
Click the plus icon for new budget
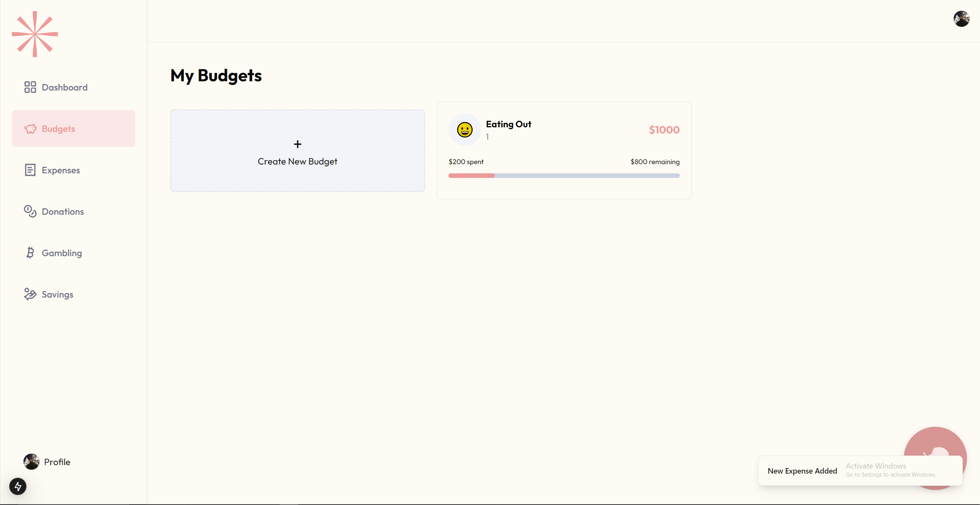coord(297,144)
